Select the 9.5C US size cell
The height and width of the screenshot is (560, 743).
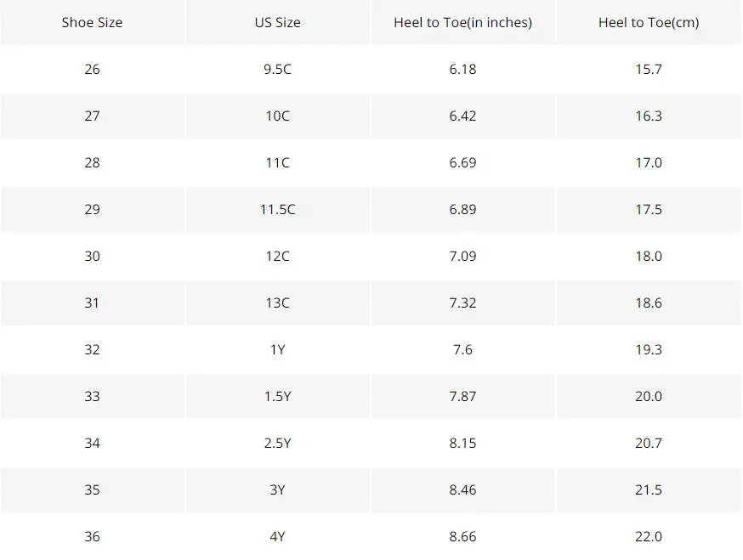pos(278,69)
